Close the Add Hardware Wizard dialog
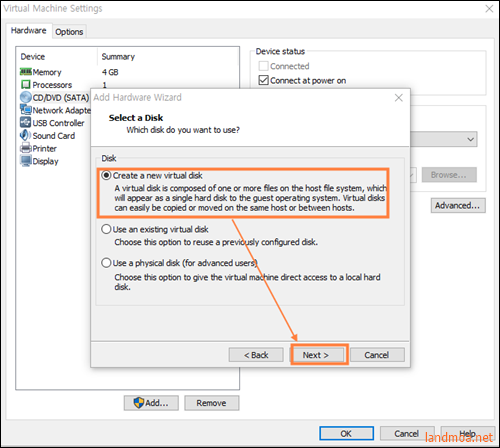500x448 pixels. click(399, 98)
